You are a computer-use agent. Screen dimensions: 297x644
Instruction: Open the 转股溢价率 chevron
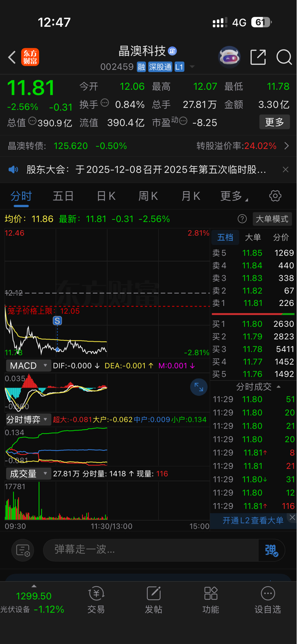287,146
